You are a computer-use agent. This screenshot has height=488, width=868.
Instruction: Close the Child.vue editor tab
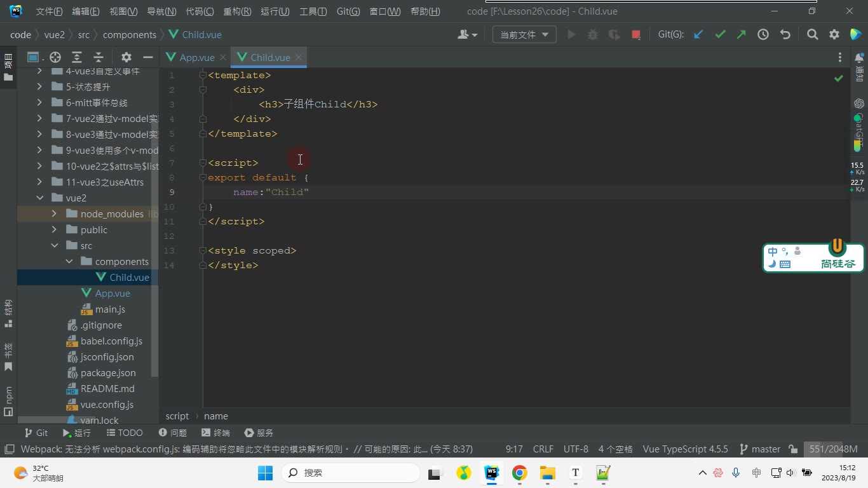pyautogui.click(x=298, y=57)
